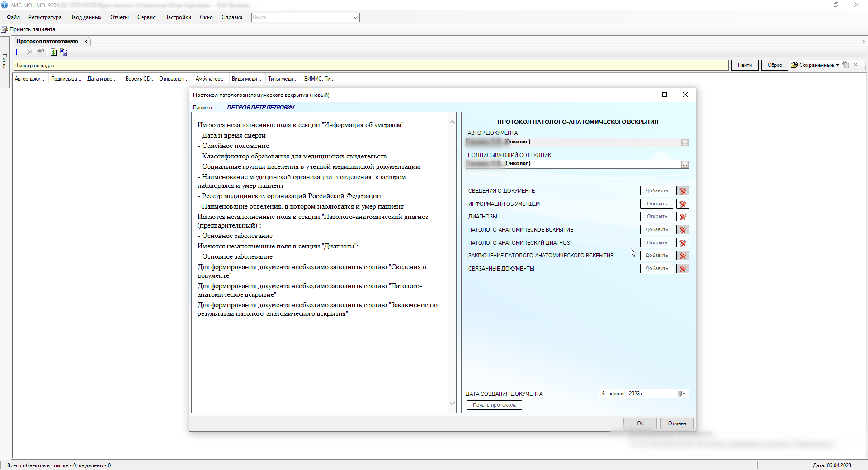
Task: Open Патолого-анатомический диагноз section
Action: point(656,243)
